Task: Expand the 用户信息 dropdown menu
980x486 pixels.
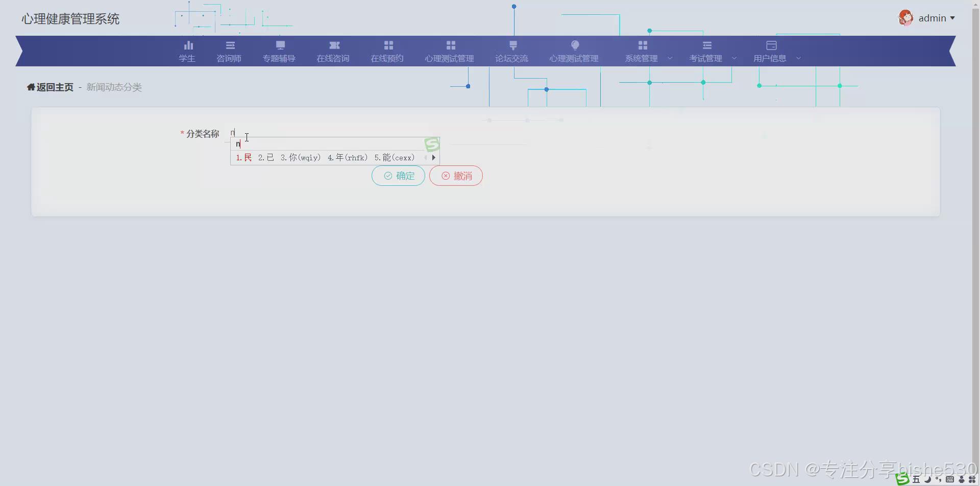Action: tap(776, 52)
